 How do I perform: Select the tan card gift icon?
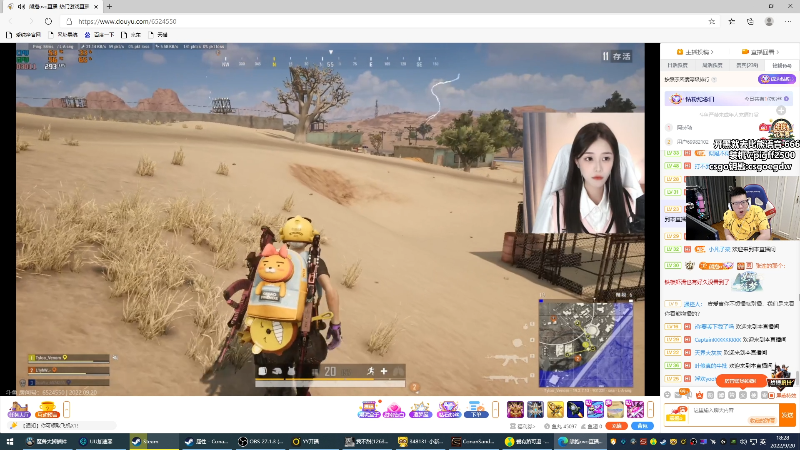click(615, 409)
